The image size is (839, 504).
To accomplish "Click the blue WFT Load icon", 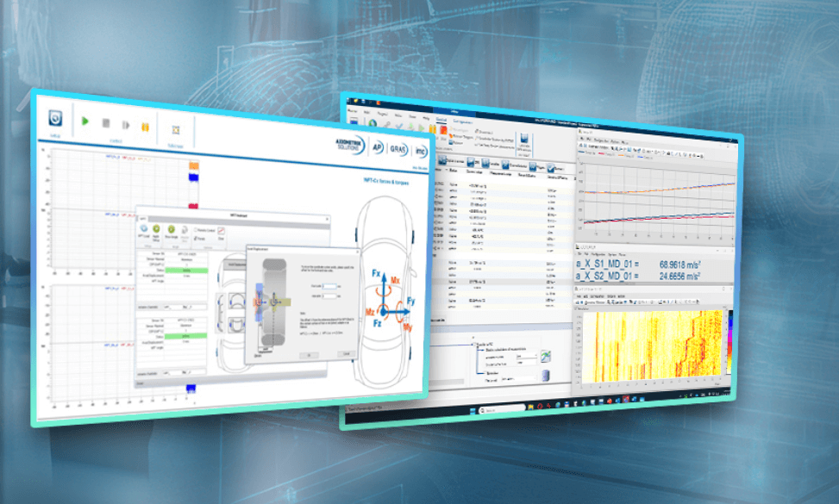I will 144,230.
